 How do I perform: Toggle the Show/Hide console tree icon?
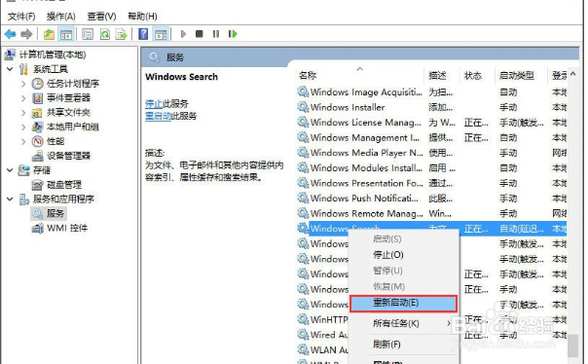click(66, 34)
